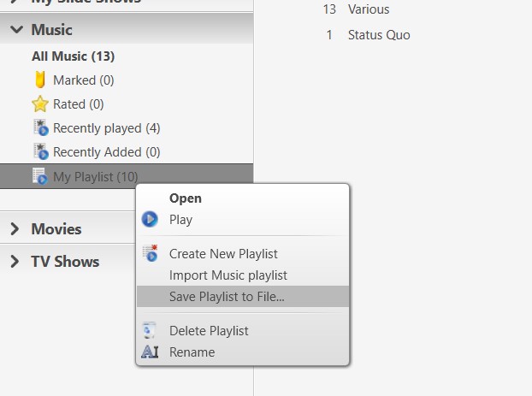Click the Recently played playlist icon
The image size is (532, 396).
(39, 128)
